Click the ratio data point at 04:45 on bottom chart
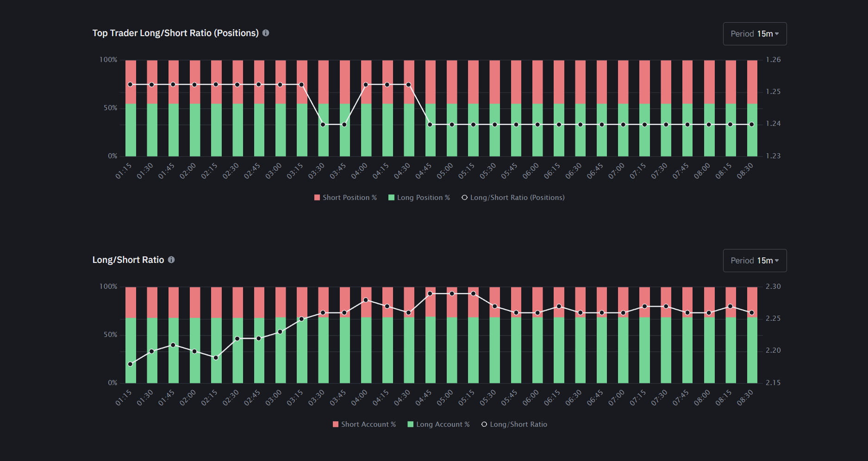This screenshot has height=461, width=868. click(430, 293)
